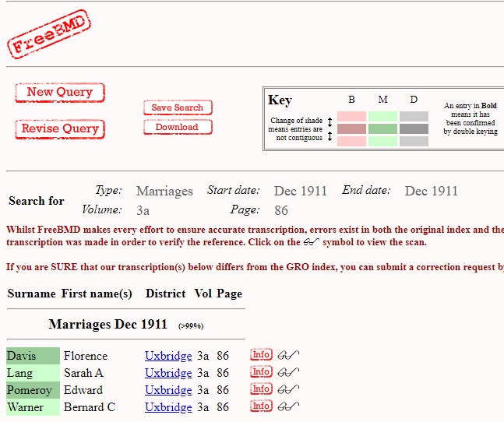
Task: Select the Uxbridge link in the Pomeroy row
Action: pos(168,390)
